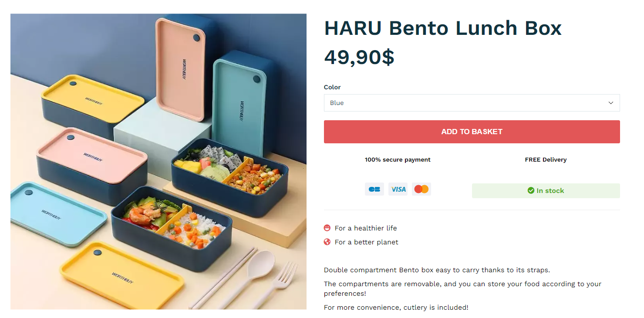Click the In stock status badge
The image size is (644, 318).
[x=546, y=191]
